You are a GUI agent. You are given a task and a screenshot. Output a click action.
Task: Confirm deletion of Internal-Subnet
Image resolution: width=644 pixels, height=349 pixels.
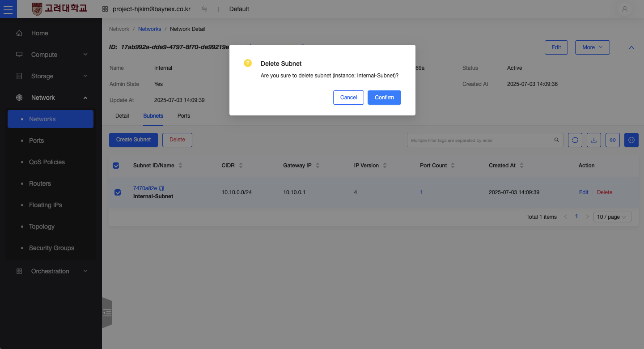(384, 98)
